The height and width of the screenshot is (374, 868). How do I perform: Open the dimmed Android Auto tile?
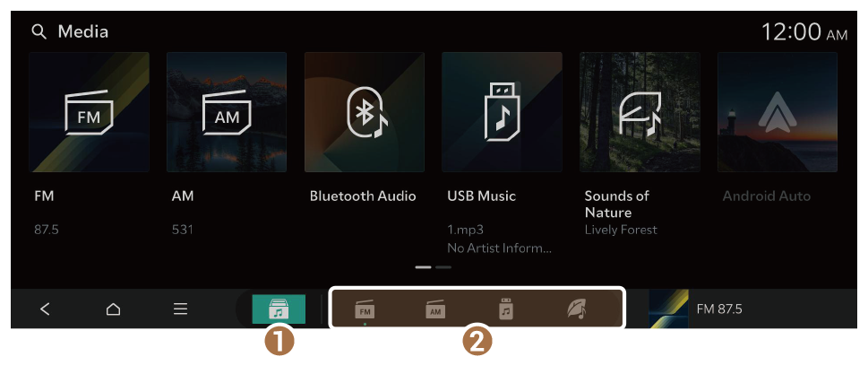tap(778, 112)
